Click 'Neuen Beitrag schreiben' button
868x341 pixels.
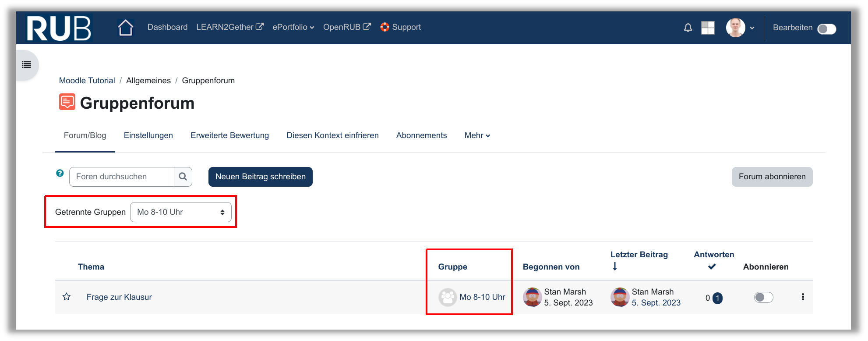[260, 177]
